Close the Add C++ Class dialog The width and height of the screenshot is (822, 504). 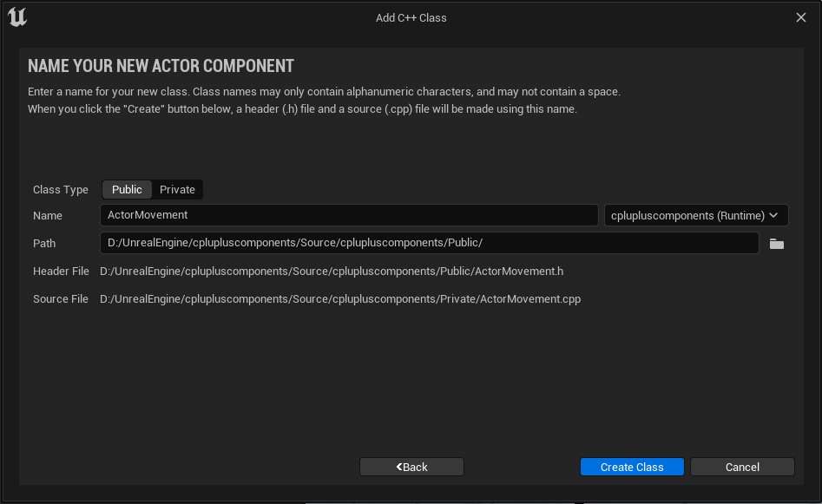tap(800, 17)
